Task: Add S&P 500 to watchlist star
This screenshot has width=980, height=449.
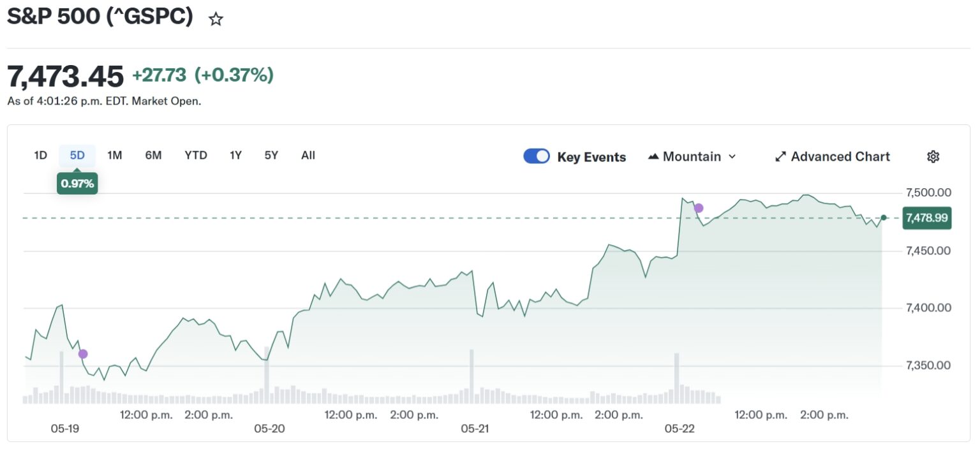Action: coord(216,20)
